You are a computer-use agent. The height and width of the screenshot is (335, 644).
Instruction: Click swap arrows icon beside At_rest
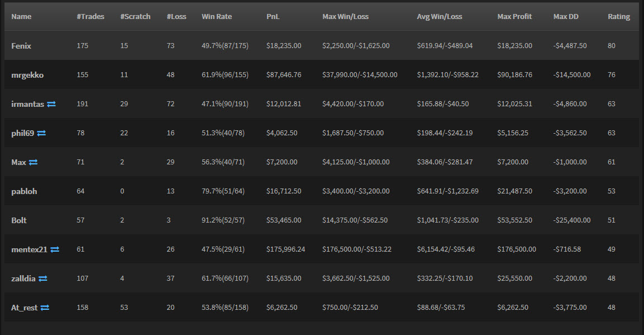click(45, 308)
